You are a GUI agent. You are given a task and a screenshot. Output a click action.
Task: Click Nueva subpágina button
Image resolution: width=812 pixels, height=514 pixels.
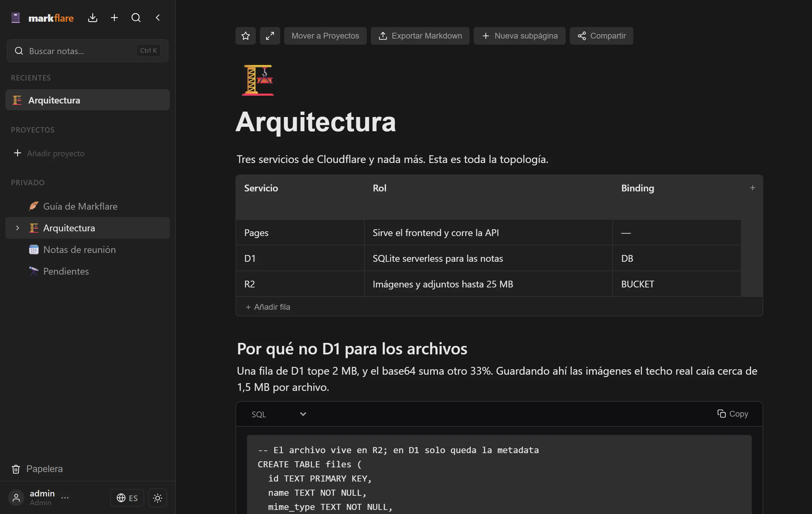click(520, 36)
